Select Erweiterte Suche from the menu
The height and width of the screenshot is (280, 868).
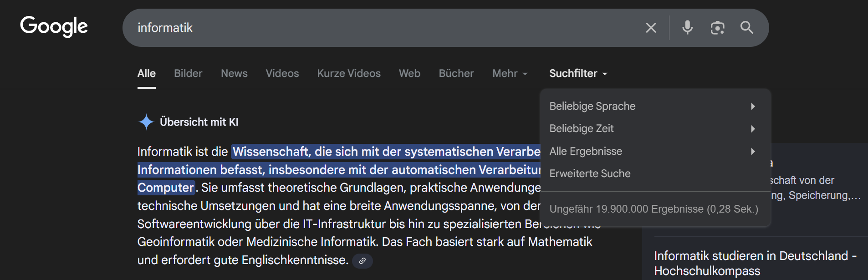590,173
